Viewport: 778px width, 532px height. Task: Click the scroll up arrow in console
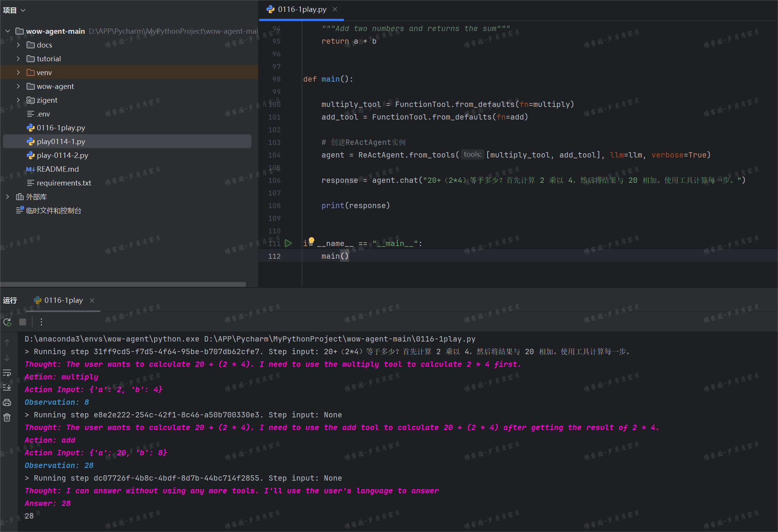tap(7, 343)
